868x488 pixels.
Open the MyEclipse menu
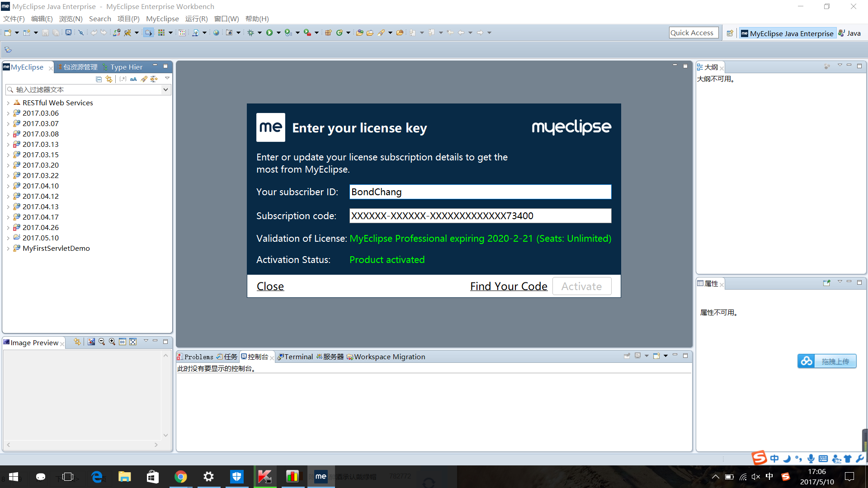point(162,19)
